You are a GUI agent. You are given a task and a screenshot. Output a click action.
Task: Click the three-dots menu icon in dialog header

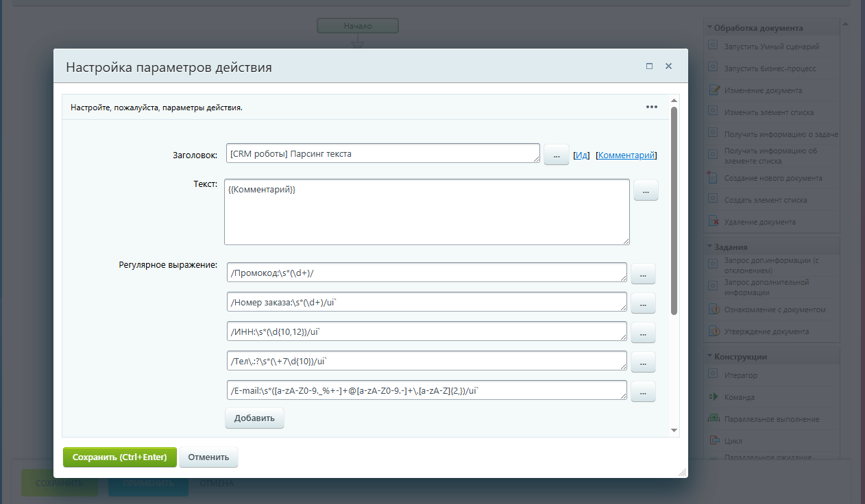[651, 107]
